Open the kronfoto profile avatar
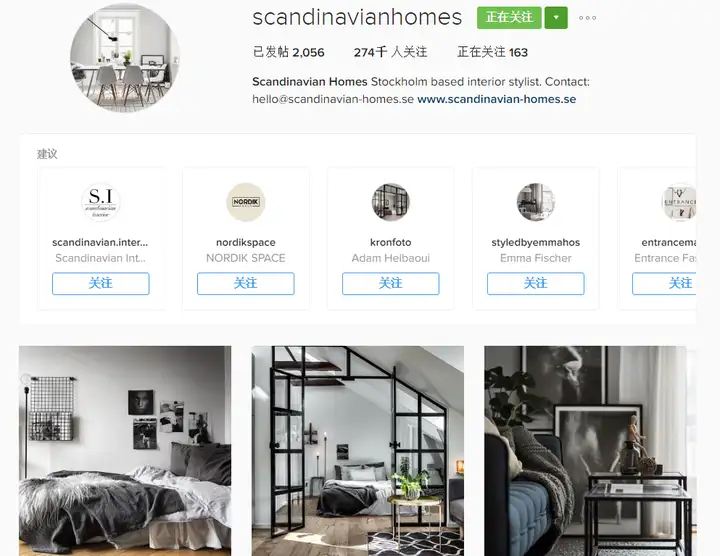Image resolution: width=720 pixels, height=556 pixels. tap(391, 202)
